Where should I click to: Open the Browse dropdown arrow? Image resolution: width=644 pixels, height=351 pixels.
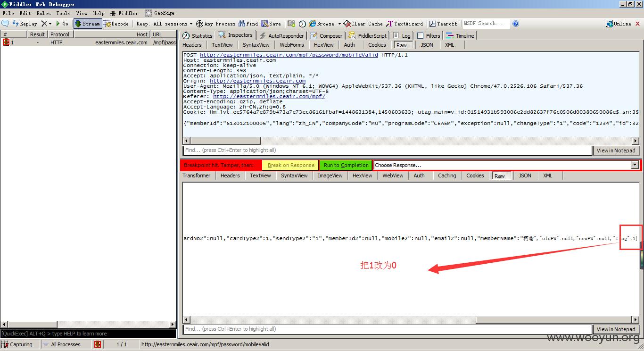click(x=339, y=24)
